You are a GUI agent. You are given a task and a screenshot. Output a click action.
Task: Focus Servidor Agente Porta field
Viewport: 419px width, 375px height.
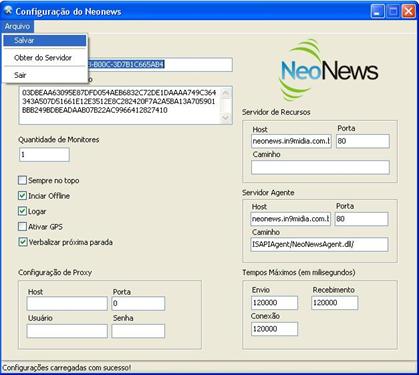tap(362, 219)
